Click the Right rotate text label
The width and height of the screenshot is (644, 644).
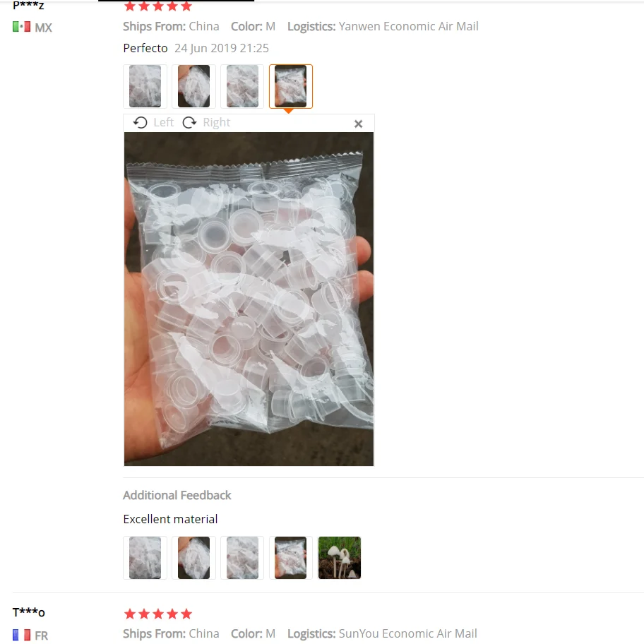[x=217, y=122]
